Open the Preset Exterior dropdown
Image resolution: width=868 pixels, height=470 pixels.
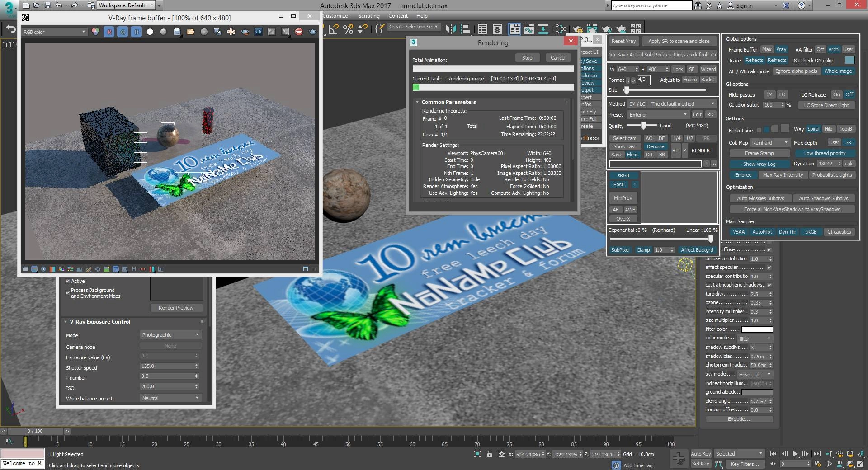click(x=658, y=115)
